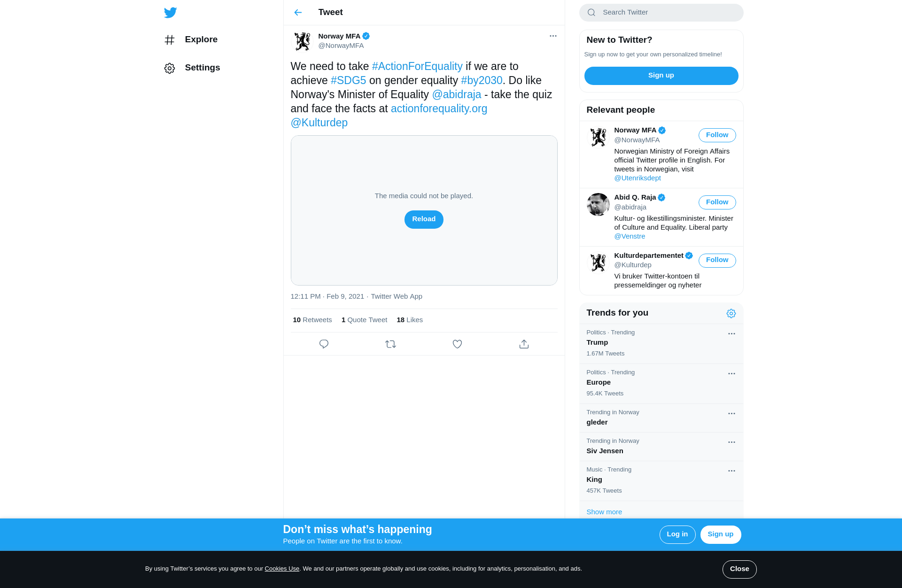
Task: Like the tweet with heart icon
Action: tap(457, 344)
